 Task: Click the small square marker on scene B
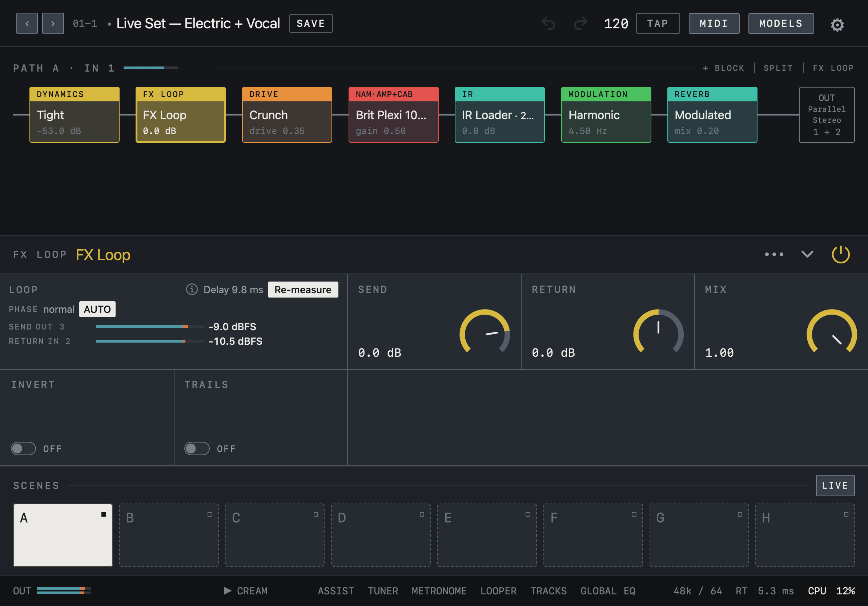[x=210, y=514]
